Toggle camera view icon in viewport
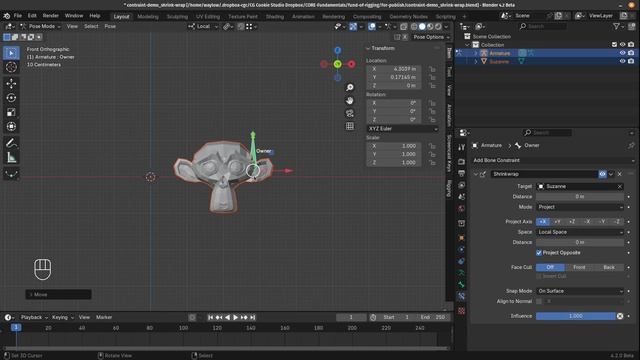 point(350,113)
